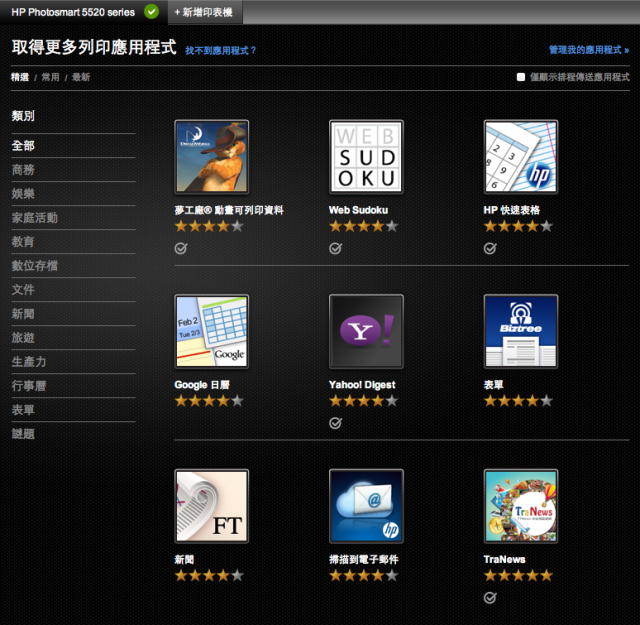The height and width of the screenshot is (625, 640).
Task: Click the star rating of 新聞 app
Action: [209, 576]
